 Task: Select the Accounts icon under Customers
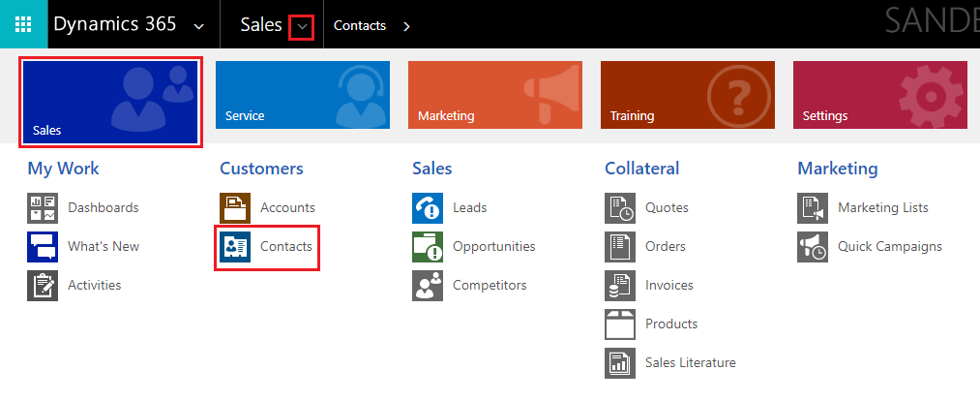coord(235,207)
